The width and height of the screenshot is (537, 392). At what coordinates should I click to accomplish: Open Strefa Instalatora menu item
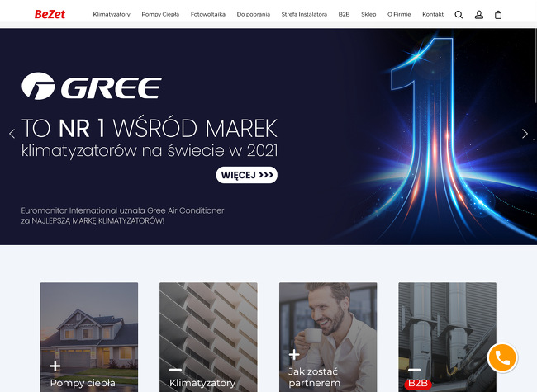coord(304,14)
